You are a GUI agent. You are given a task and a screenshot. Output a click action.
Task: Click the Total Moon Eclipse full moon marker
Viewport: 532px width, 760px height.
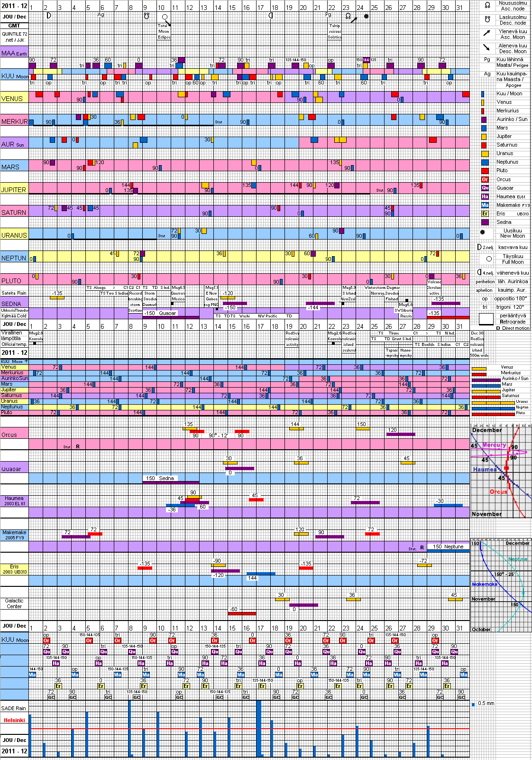click(165, 17)
